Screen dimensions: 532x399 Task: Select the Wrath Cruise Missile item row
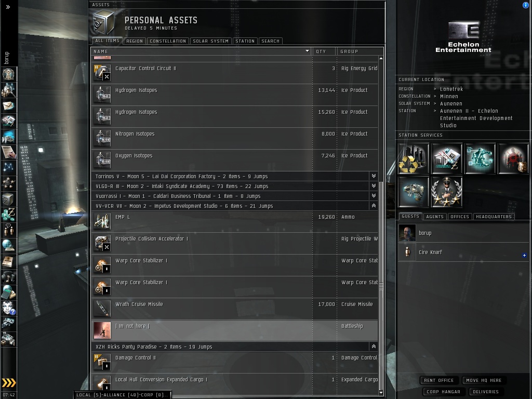pyautogui.click(x=234, y=309)
